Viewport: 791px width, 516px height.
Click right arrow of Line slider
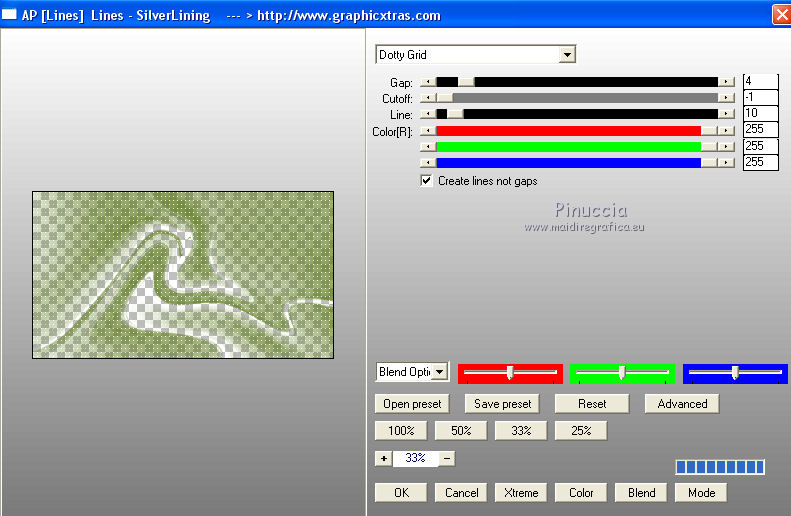click(726, 114)
